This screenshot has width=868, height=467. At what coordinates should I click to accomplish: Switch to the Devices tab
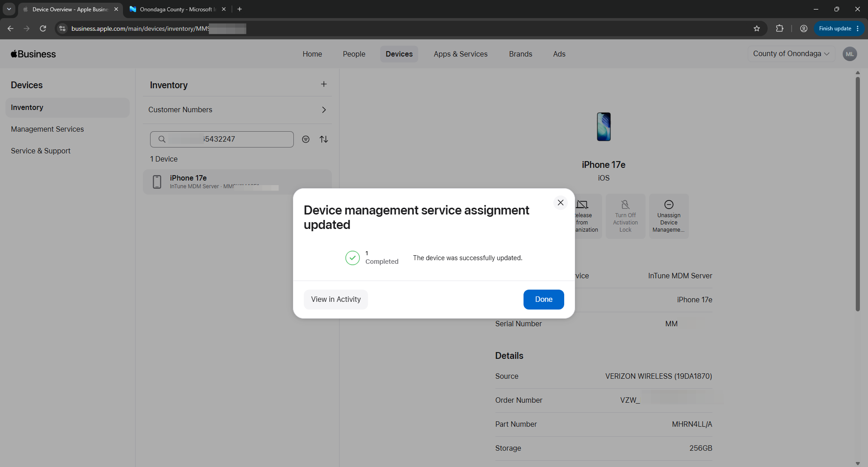[x=399, y=54]
